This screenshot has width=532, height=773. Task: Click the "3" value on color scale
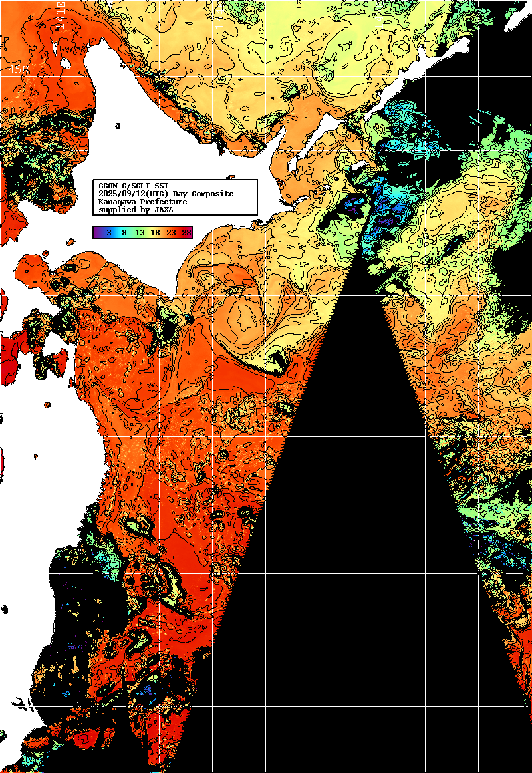tap(109, 233)
